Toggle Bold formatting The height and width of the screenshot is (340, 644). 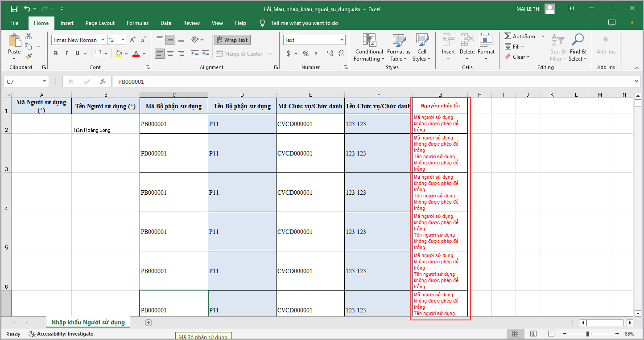pyautogui.click(x=56, y=53)
